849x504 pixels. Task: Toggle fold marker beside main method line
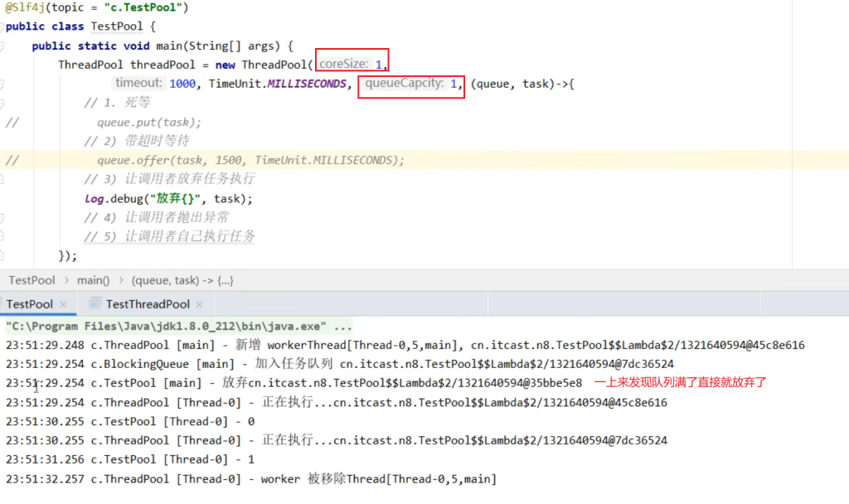click(x=3, y=46)
